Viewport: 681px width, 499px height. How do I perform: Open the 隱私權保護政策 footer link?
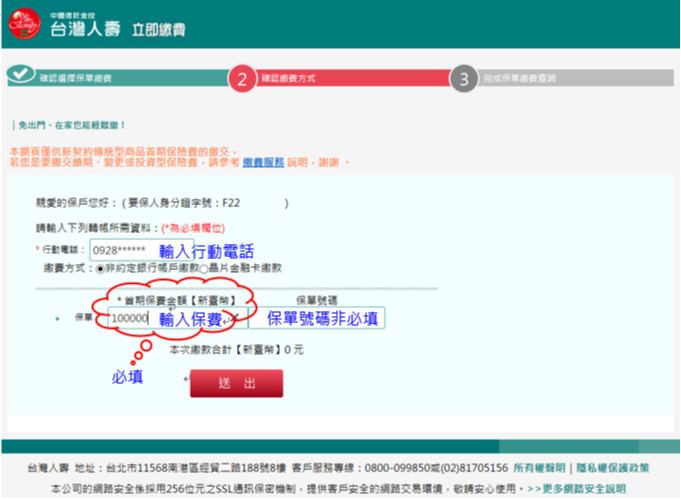pos(612,468)
